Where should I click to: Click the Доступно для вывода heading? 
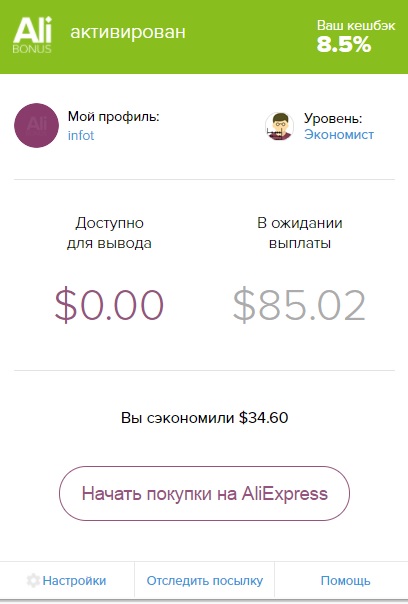tap(109, 233)
